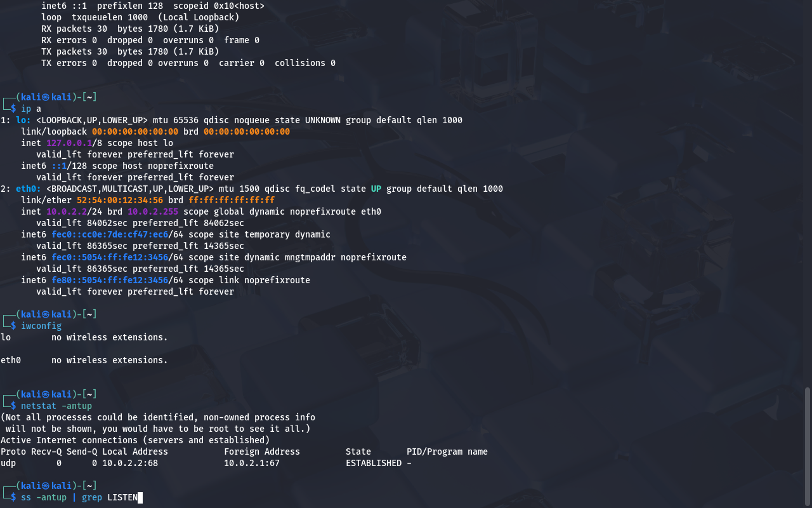Click the 'iwconfig' command text

pyautogui.click(x=41, y=326)
